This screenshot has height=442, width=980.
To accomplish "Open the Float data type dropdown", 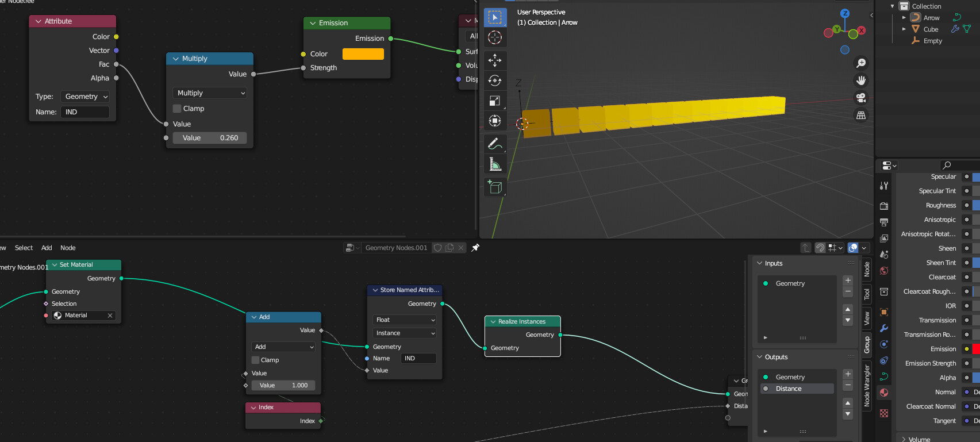I will (x=405, y=320).
